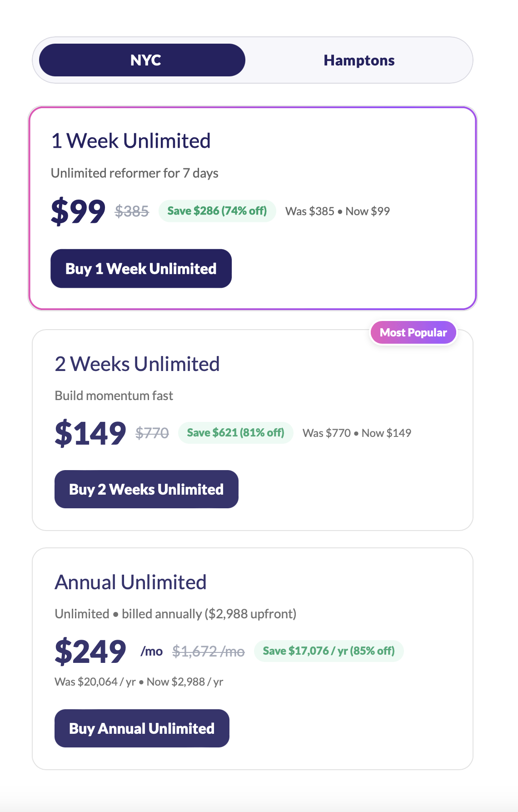Viewport: 518px width, 812px height.
Task: Click the struck-through $385 price
Action: [132, 211]
